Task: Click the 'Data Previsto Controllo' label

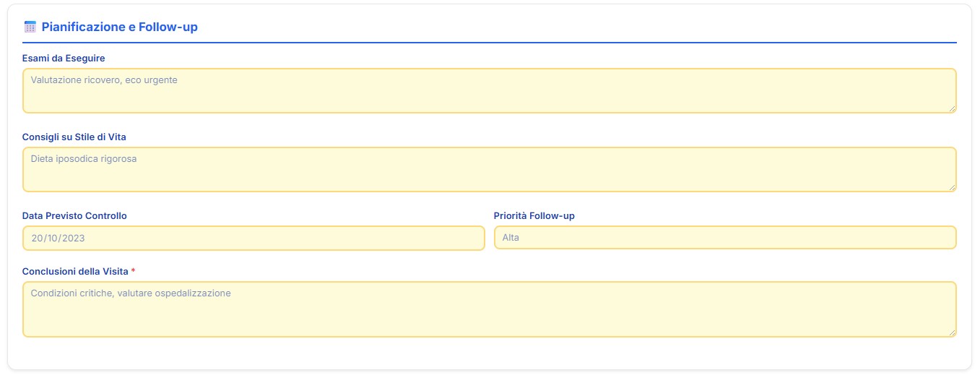Action: click(x=74, y=215)
